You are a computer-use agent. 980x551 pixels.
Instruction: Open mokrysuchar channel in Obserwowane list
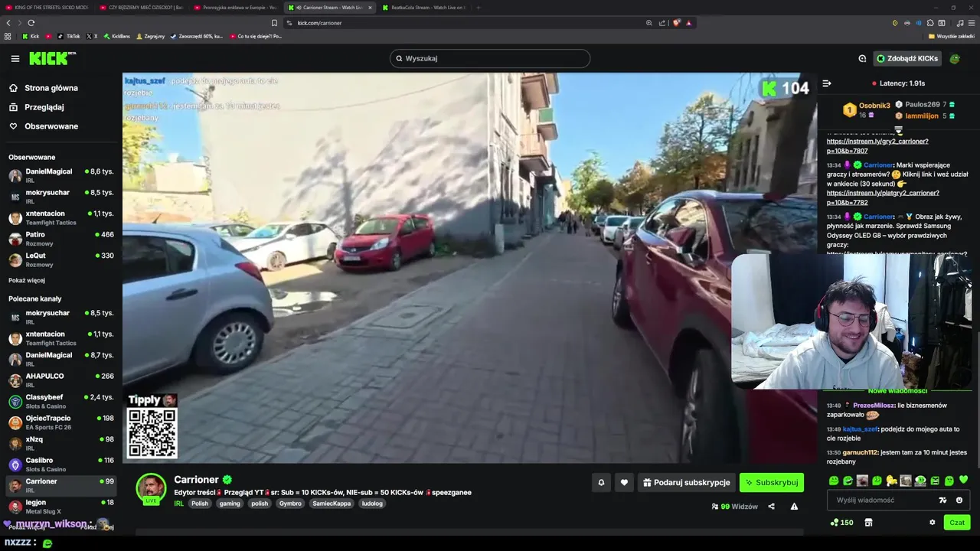point(61,197)
